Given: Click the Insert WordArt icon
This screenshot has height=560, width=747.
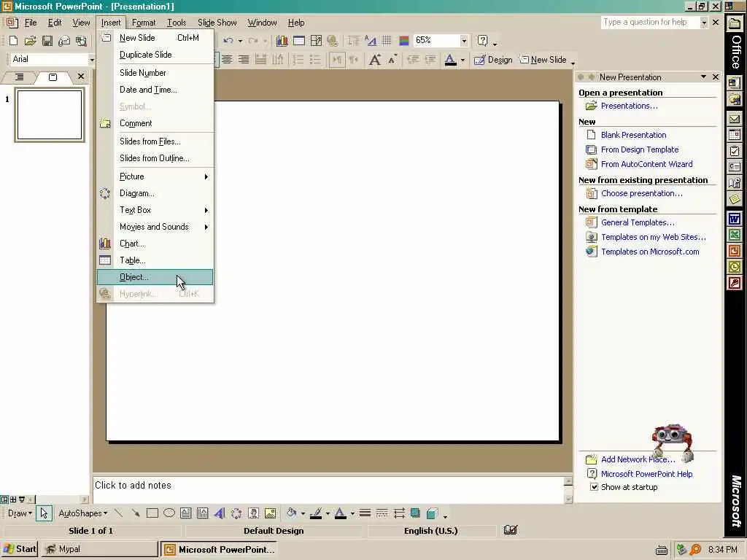Looking at the screenshot, I should 219,513.
